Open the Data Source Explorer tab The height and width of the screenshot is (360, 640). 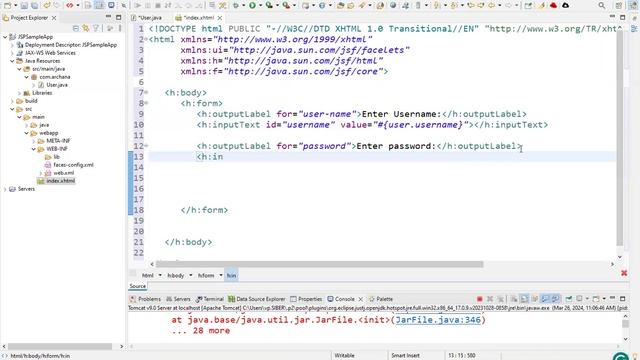(x=257, y=299)
